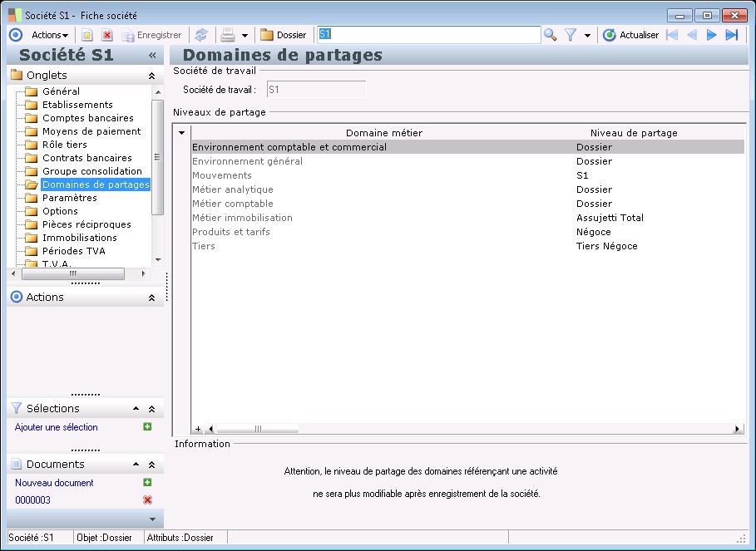Click the sidebar bottom down arrow
This screenshot has width=756, height=551.
pos(152,519)
